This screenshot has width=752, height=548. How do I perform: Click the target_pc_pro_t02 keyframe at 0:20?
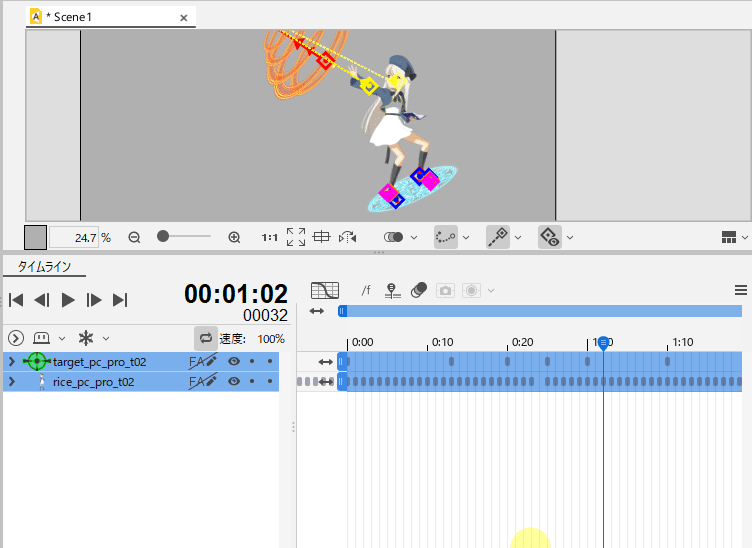507,362
